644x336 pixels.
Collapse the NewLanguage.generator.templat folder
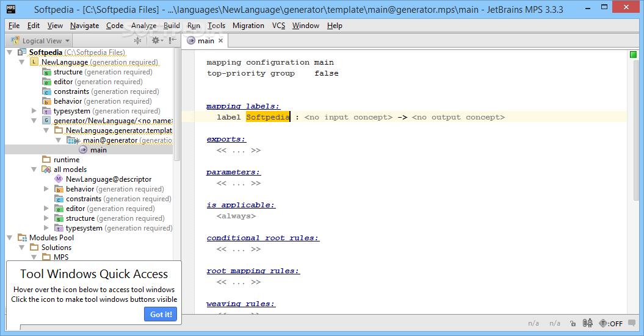pyautogui.click(x=46, y=130)
